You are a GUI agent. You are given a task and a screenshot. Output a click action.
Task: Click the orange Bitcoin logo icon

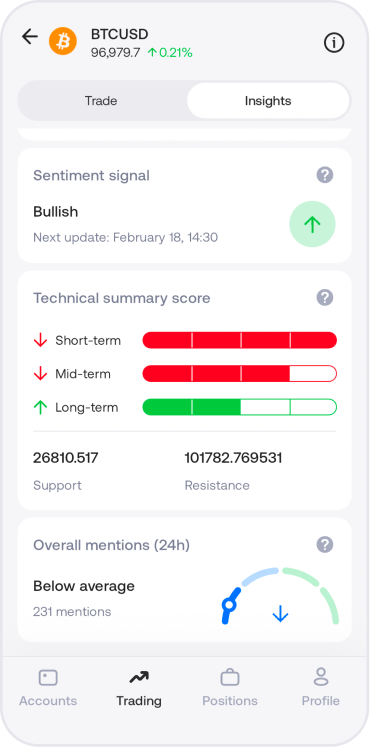63,42
